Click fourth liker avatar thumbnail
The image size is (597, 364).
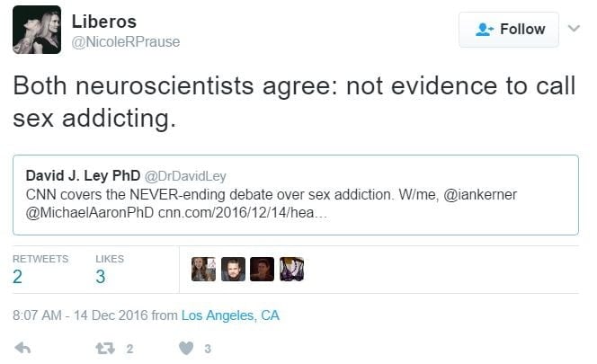(x=292, y=269)
